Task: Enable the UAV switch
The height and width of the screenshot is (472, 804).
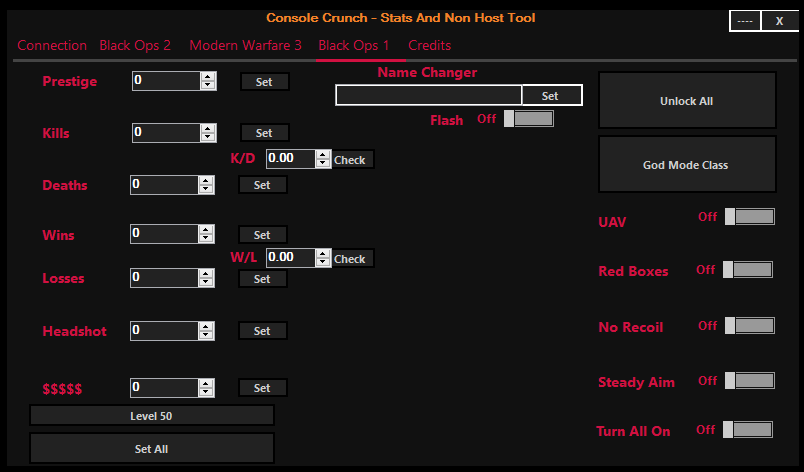Action: click(750, 216)
